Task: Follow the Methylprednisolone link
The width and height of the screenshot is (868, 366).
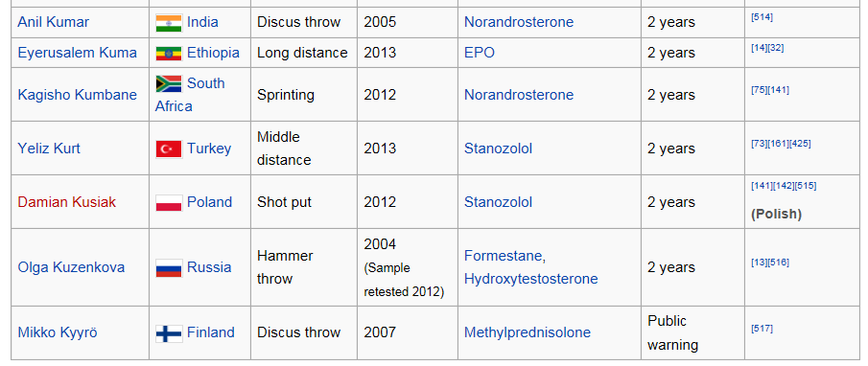Action: tap(528, 332)
